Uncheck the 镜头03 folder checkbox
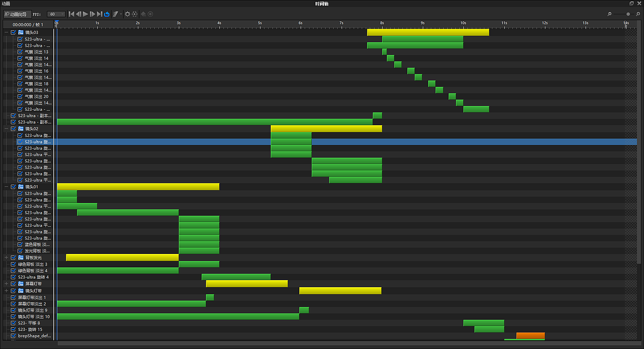 (x=14, y=32)
